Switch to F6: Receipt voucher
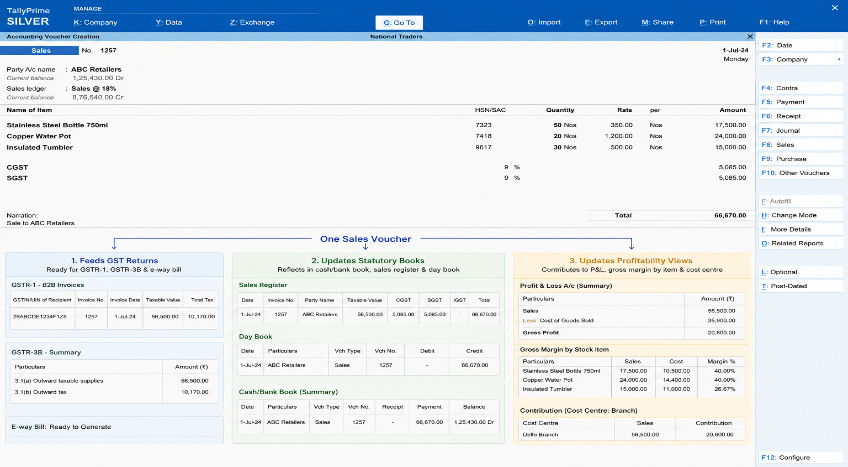Viewport: 848px width, 467px height. click(799, 116)
